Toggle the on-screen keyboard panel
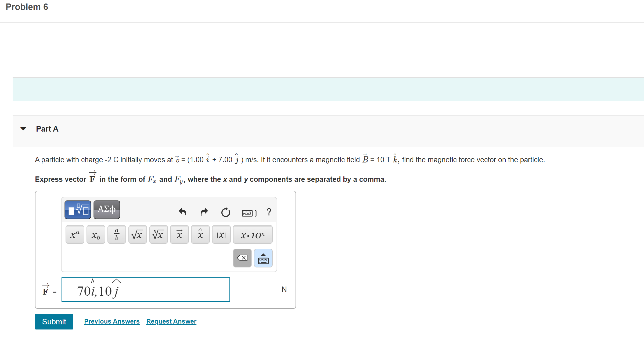Image resolution: width=644 pixels, height=337 pixels. (263, 258)
